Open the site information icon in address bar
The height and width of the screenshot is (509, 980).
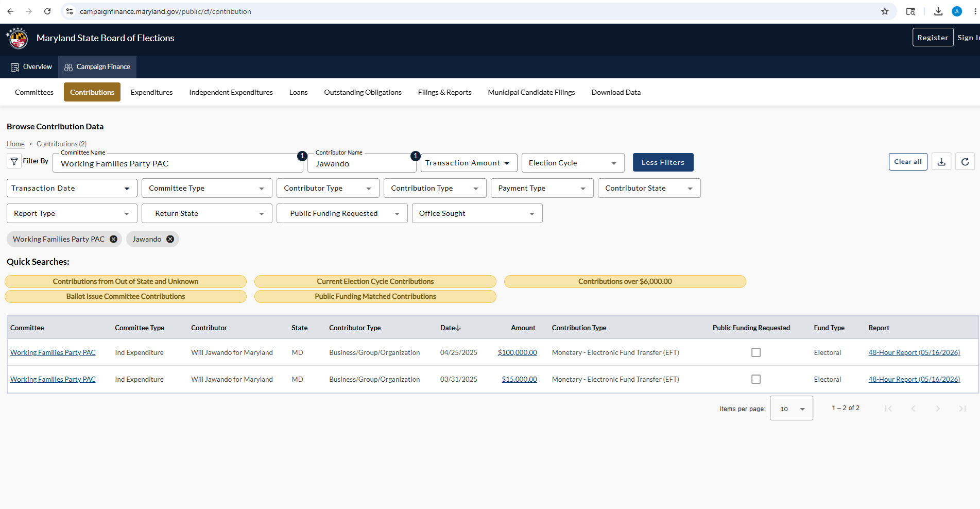70,11
